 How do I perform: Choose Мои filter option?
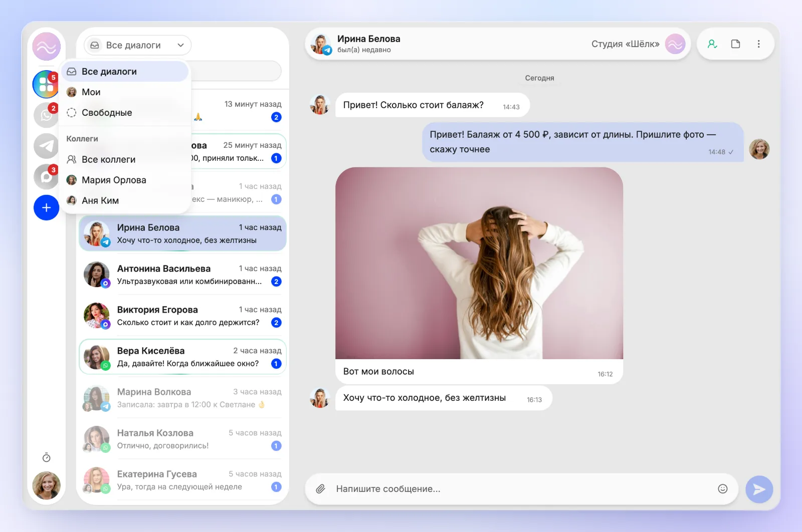(125, 92)
